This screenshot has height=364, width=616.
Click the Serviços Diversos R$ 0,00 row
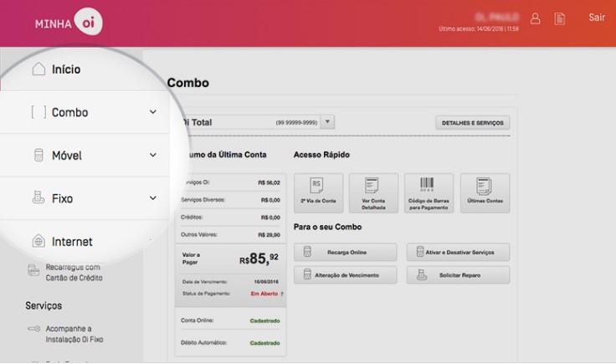(x=231, y=200)
